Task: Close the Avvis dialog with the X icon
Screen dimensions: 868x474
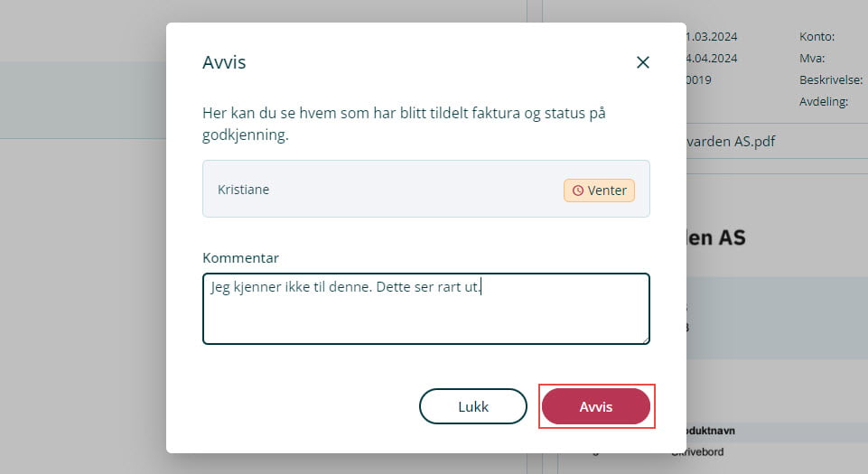Action: 643,62
